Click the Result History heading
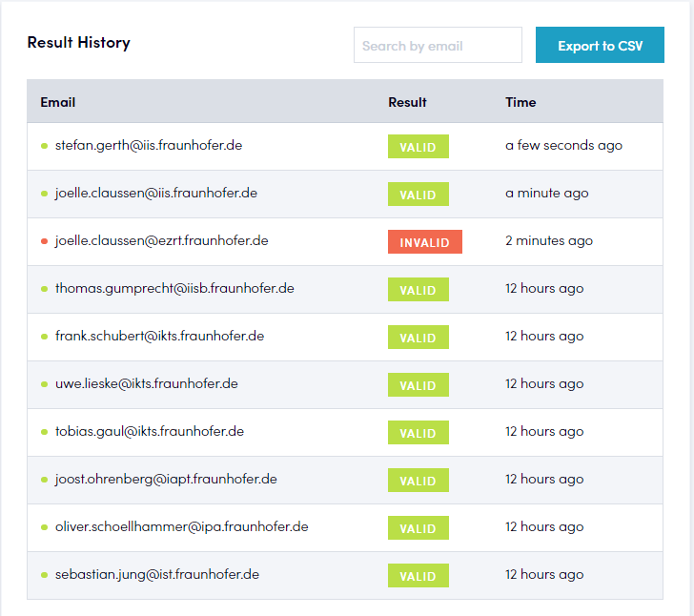This screenshot has width=694, height=616. click(79, 42)
